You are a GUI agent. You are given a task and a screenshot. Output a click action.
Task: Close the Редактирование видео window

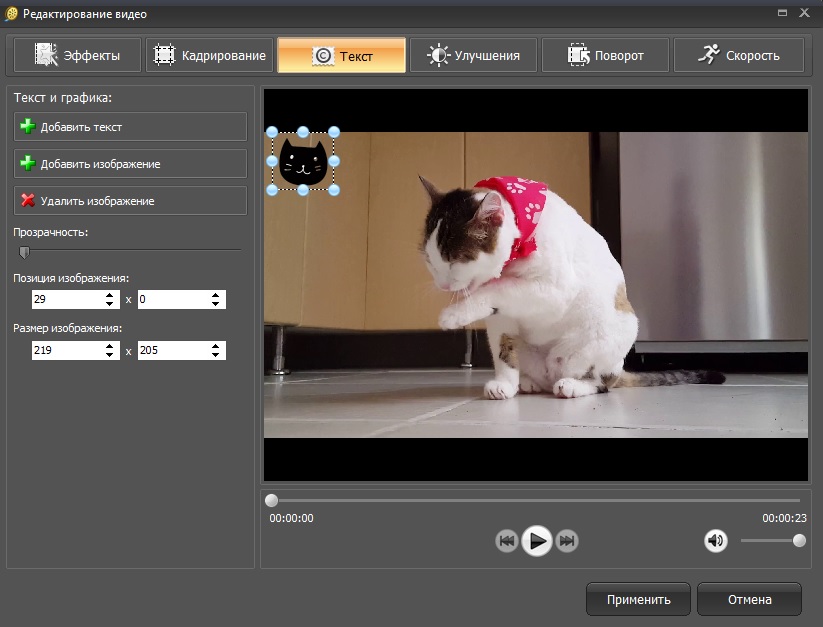(x=804, y=13)
